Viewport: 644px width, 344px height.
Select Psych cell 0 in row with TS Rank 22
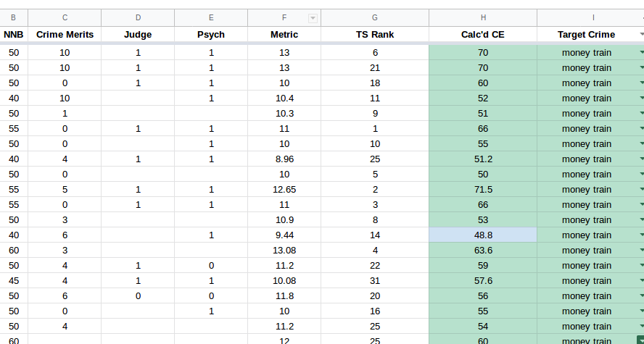pos(211,265)
